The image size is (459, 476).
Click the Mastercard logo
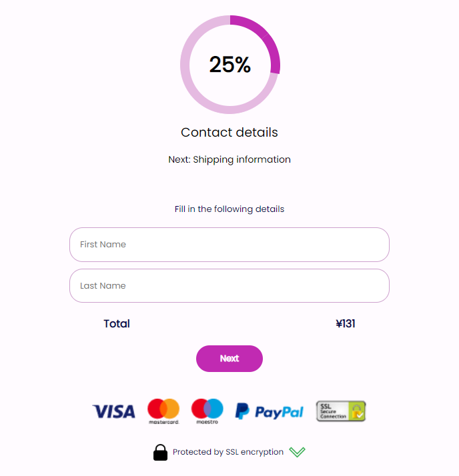pos(163,411)
